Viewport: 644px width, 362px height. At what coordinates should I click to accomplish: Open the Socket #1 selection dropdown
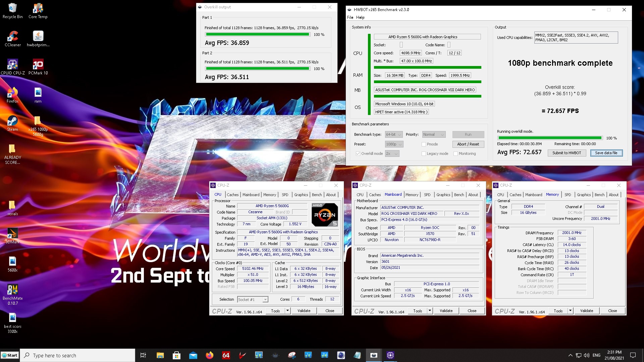[x=253, y=299]
